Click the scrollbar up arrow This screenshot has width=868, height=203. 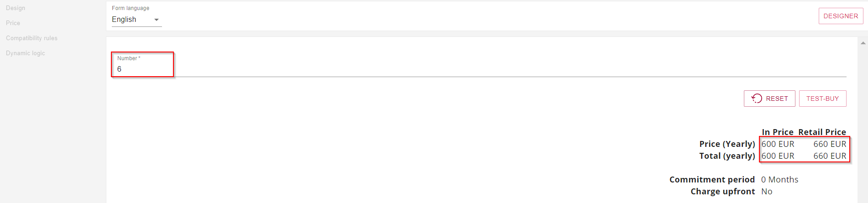coord(863,43)
